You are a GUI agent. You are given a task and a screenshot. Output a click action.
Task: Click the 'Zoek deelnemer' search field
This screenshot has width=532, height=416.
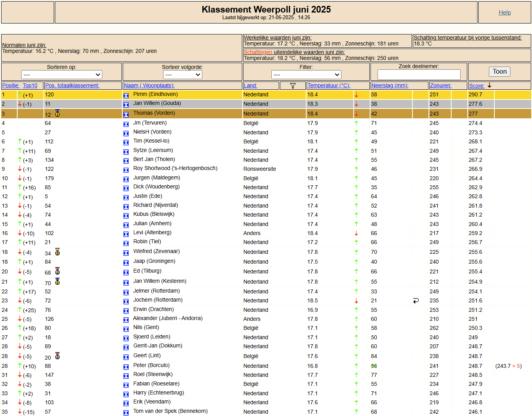[419, 74]
